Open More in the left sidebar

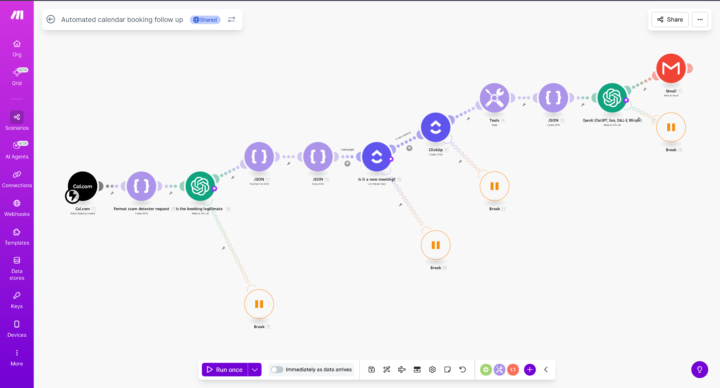pyautogui.click(x=17, y=358)
